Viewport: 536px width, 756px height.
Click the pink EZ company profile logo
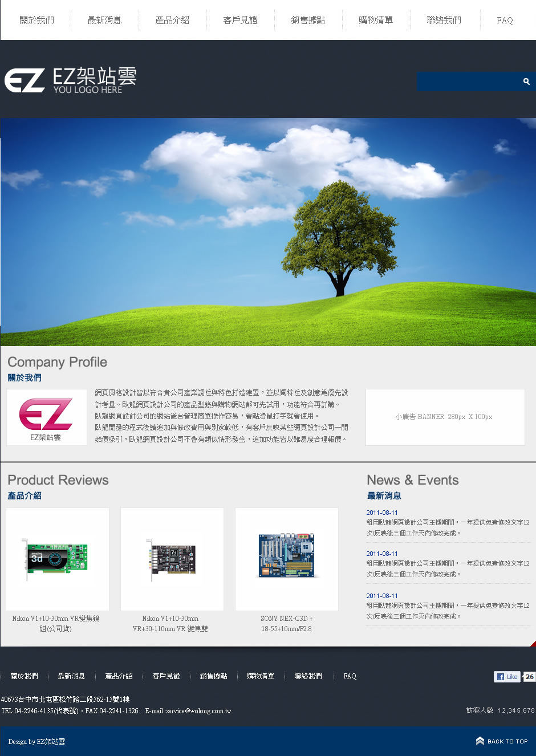(46, 417)
